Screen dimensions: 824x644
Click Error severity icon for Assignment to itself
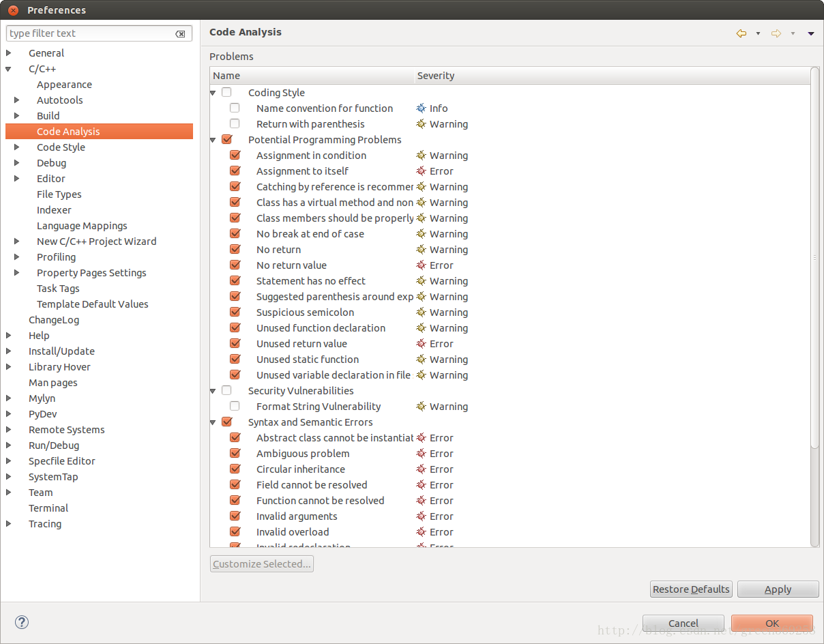(x=422, y=171)
